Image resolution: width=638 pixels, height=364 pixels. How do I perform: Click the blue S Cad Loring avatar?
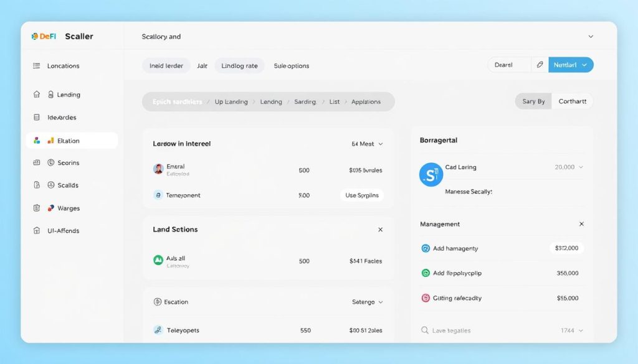(x=431, y=175)
